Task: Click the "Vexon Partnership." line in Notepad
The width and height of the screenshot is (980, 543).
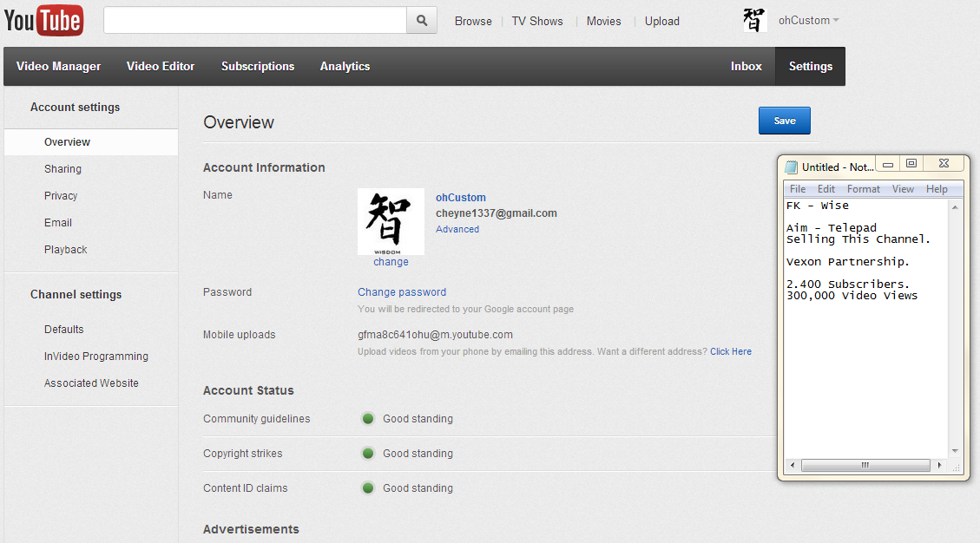Action: click(847, 261)
